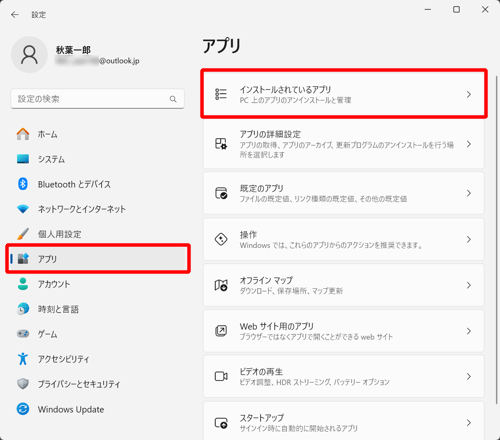Click the ホーム house icon

click(23, 134)
